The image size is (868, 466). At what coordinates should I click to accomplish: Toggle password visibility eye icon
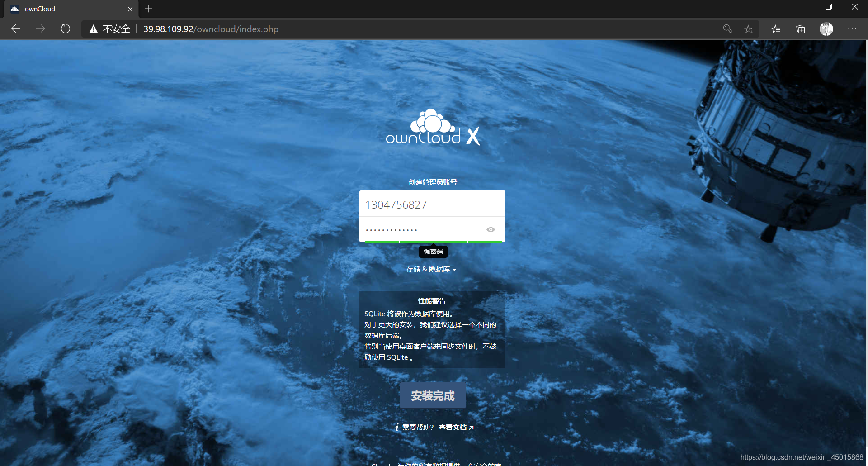[491, 230]
